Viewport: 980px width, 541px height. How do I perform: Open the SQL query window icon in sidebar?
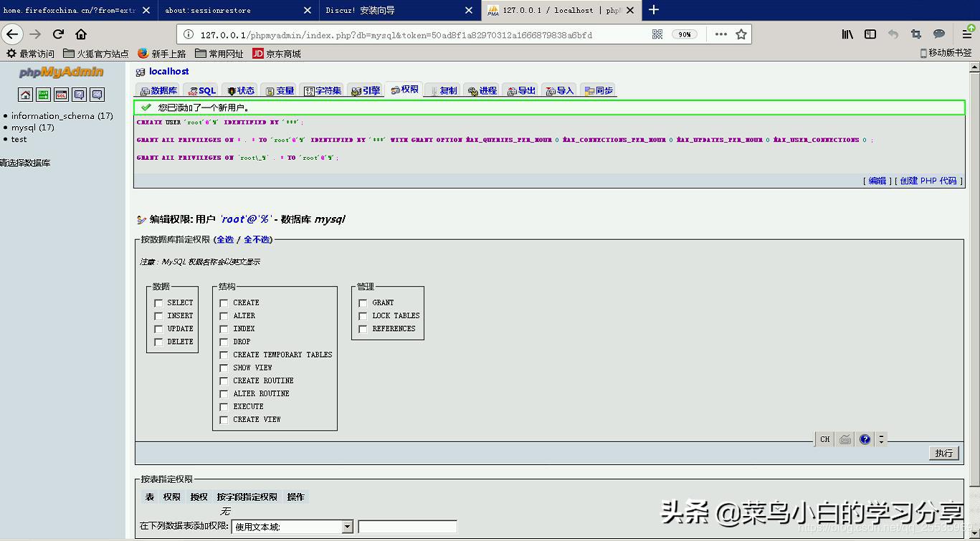pos(62,95)
